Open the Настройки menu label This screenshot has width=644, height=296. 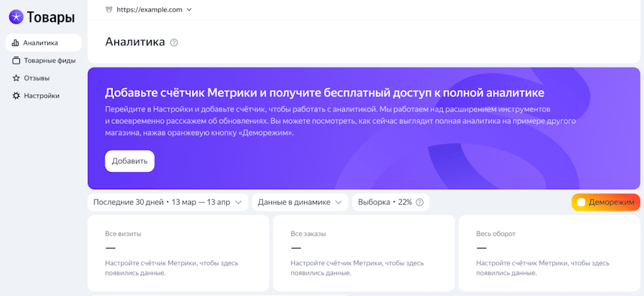tap(42, 95)
